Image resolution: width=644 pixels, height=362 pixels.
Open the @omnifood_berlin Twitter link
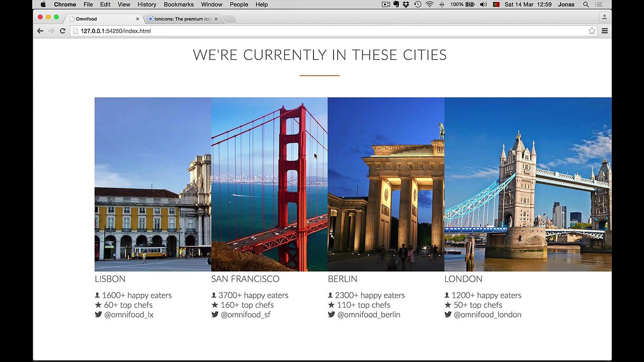point(368,315)
